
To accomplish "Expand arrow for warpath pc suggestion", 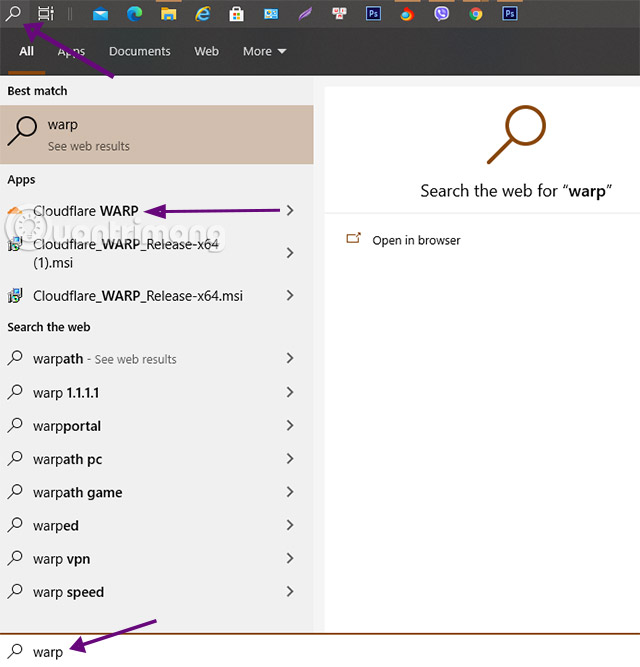I will (x=290, y=458).
